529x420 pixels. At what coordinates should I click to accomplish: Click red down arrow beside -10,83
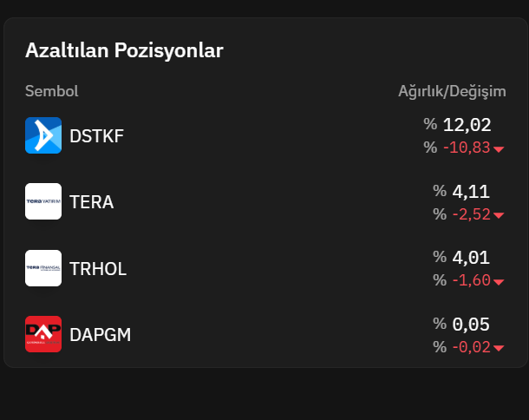pyautogui.click(x=499, y=149)
